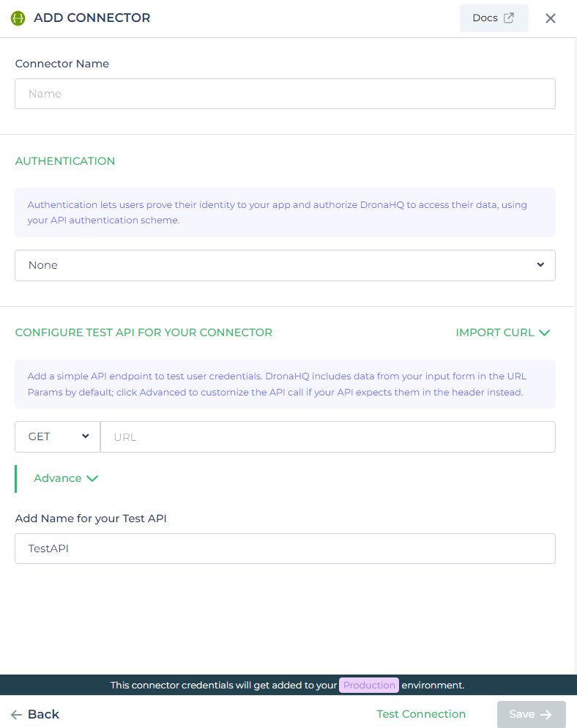Open the GET request method dropdown
This screenshot has height=728, width=577.
(58, 437)
